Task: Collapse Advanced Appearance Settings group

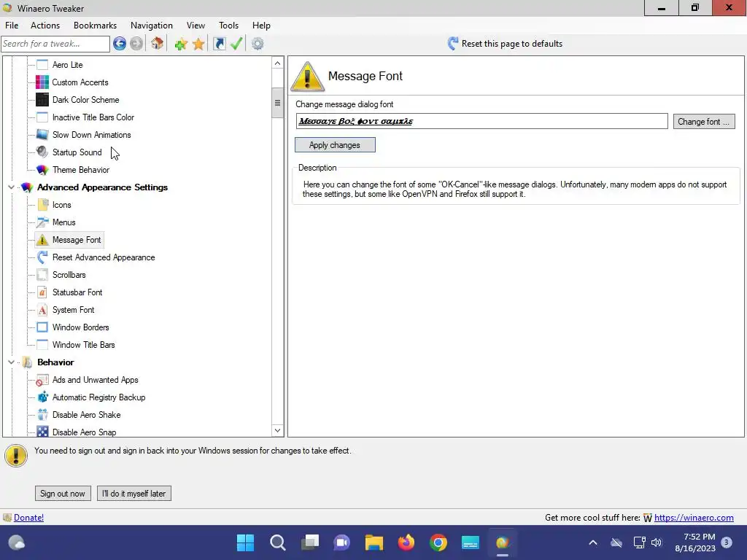Action: pyautogui.click(x=12, y=187)
